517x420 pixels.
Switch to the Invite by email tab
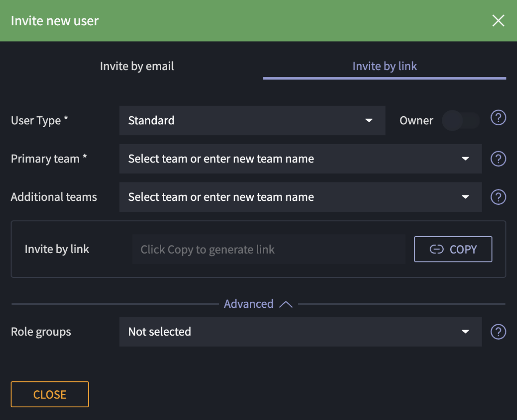point(137,66)
